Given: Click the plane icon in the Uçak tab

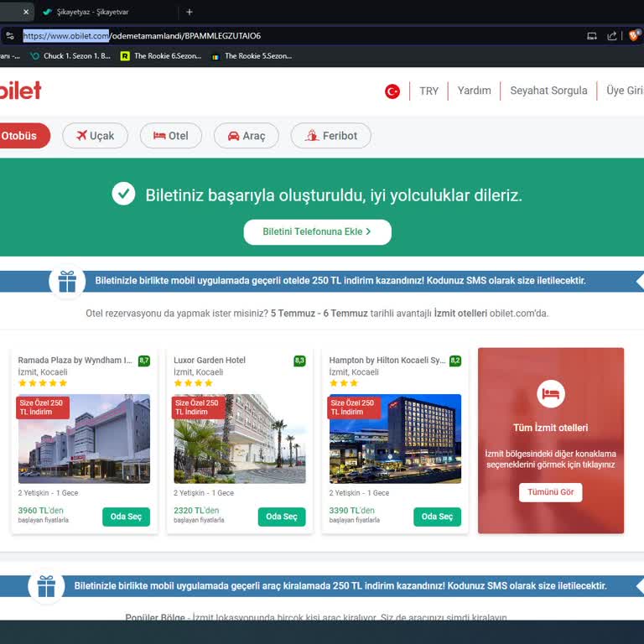Looking at the screenshot, I should 81,135.
